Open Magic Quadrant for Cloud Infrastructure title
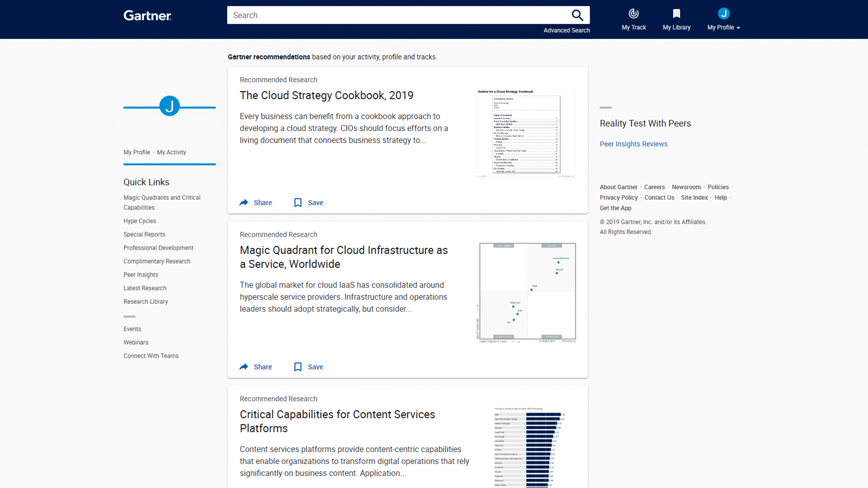 coord(344,257)
